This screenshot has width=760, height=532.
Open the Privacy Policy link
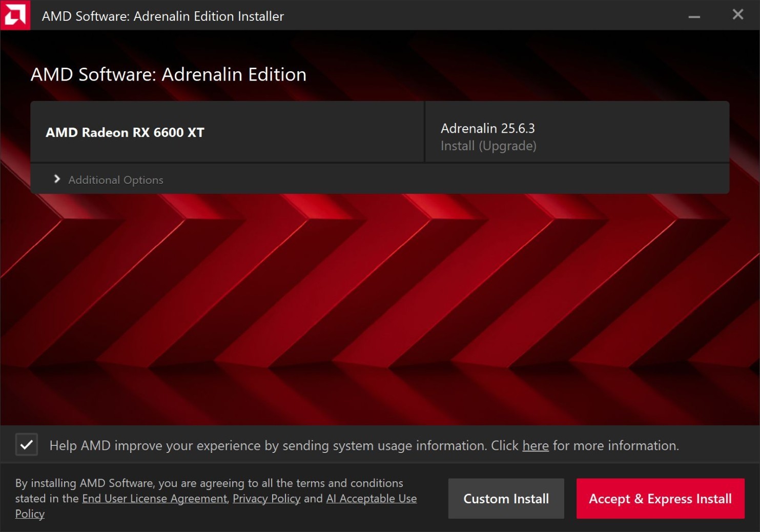[266, 499]
